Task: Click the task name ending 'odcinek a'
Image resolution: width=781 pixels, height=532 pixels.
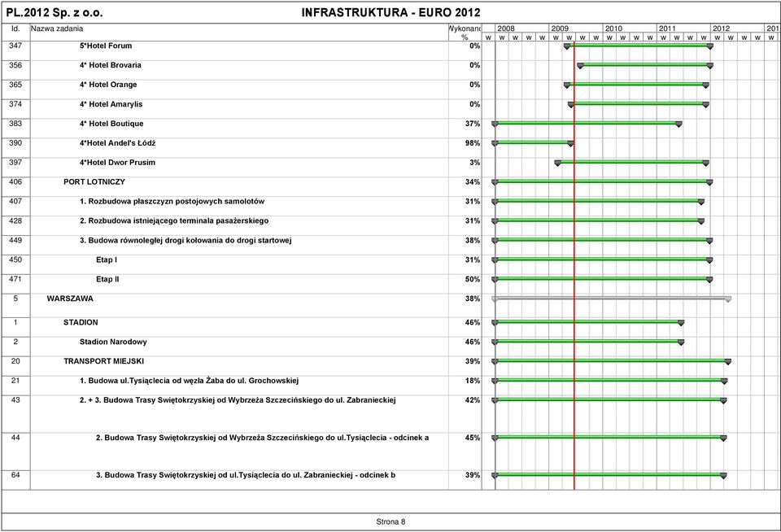Action: [263, 438]
